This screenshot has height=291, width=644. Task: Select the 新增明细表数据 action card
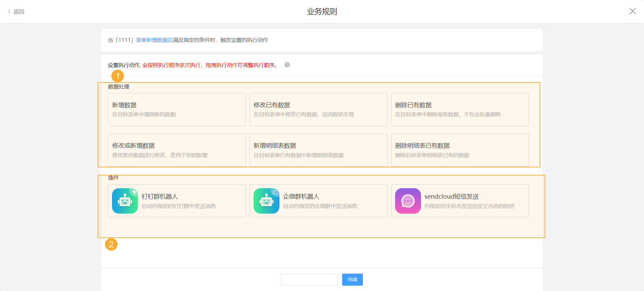[x=318, y=150]
